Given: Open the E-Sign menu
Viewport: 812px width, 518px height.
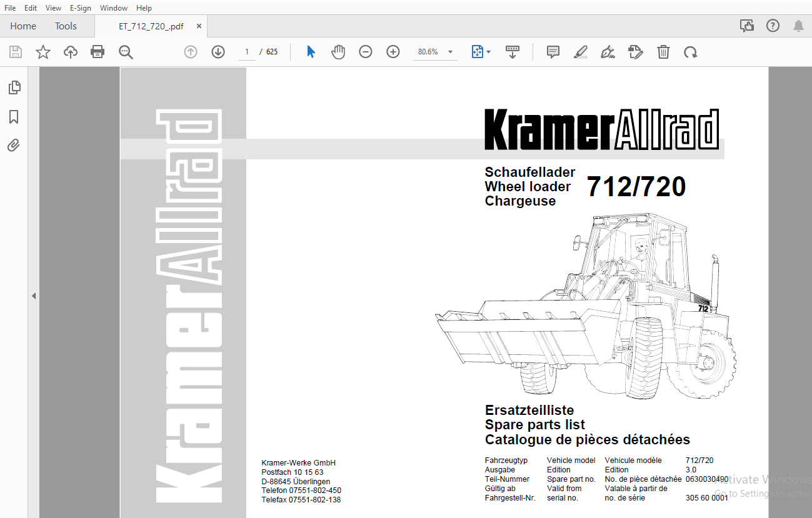Looking at the screenshot, I should click(x=81, y=8).
